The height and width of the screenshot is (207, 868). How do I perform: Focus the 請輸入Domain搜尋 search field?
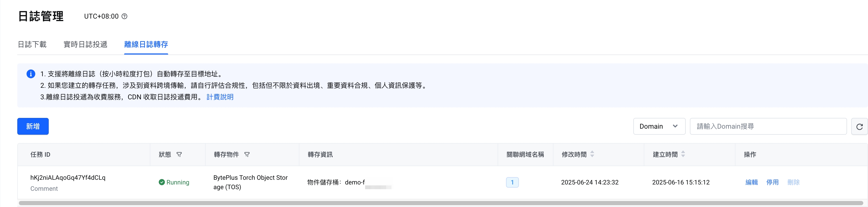tap(768, 126)
